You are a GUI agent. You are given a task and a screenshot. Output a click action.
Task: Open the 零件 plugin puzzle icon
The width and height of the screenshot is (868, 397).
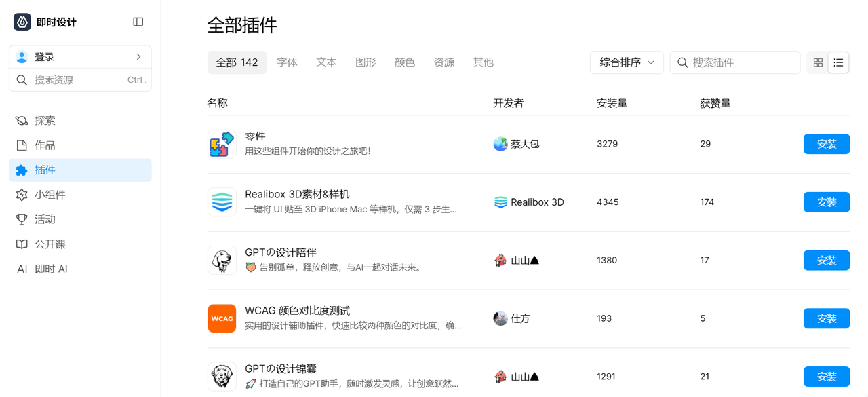tap(222, 144)
